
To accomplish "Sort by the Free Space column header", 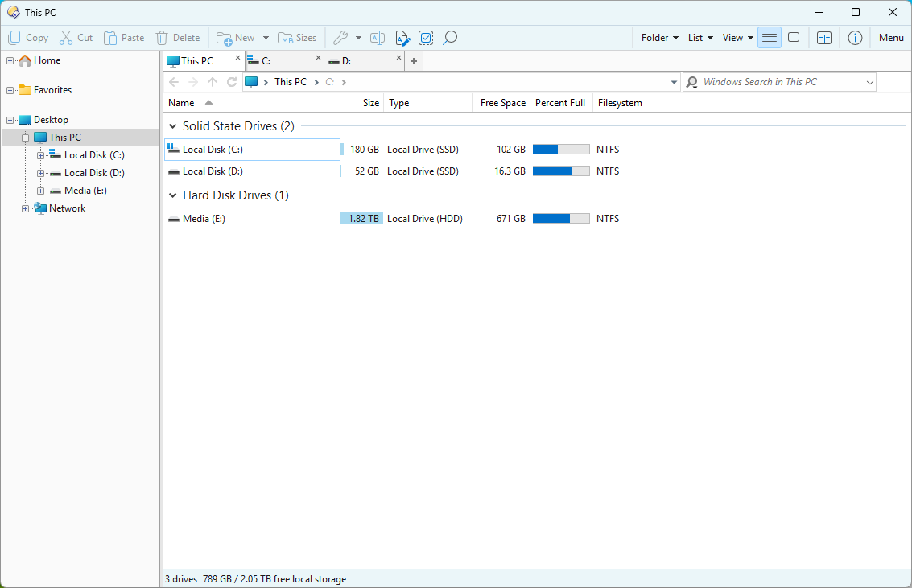I will click(x=501, y=103).
